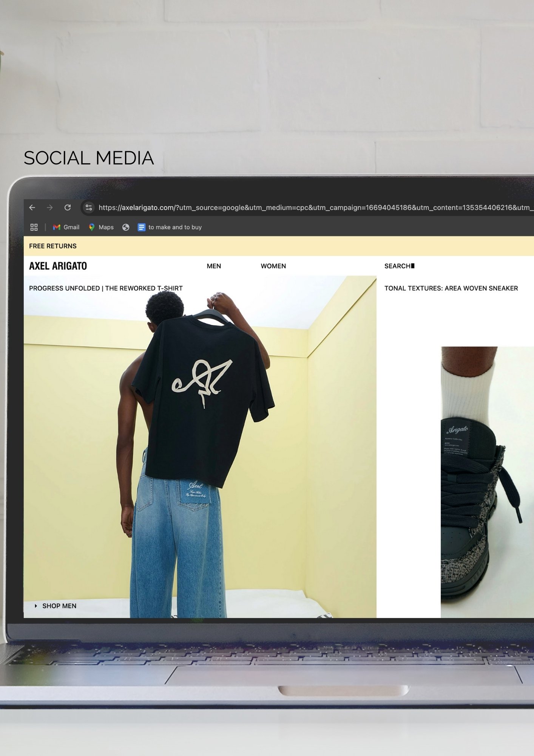Click the black T-shirt hero image
Screen dimensions: 534x756
[200, 447]
